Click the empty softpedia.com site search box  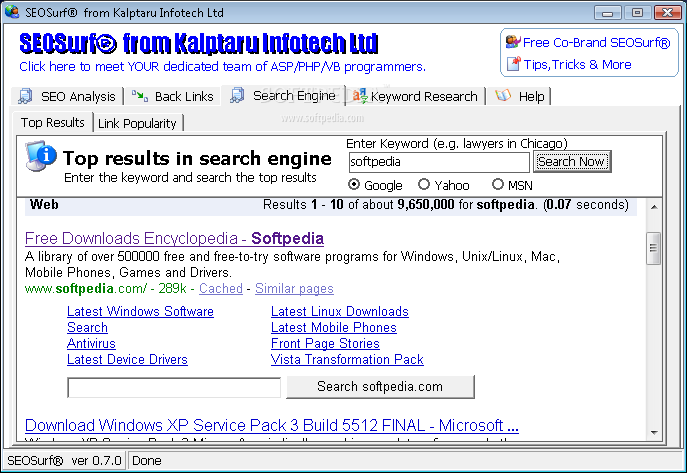click(x=174, y=388)
